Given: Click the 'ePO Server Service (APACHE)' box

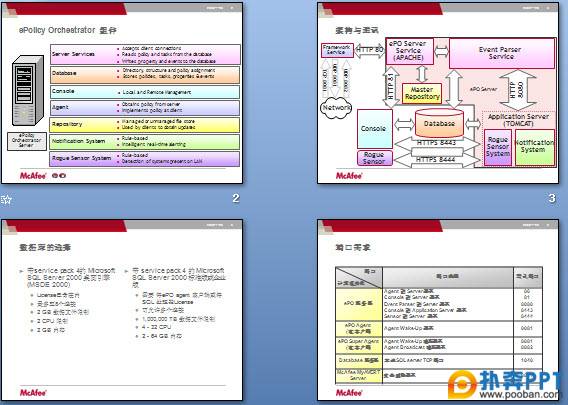Looking at the screenshot, I should click(409, 51).
